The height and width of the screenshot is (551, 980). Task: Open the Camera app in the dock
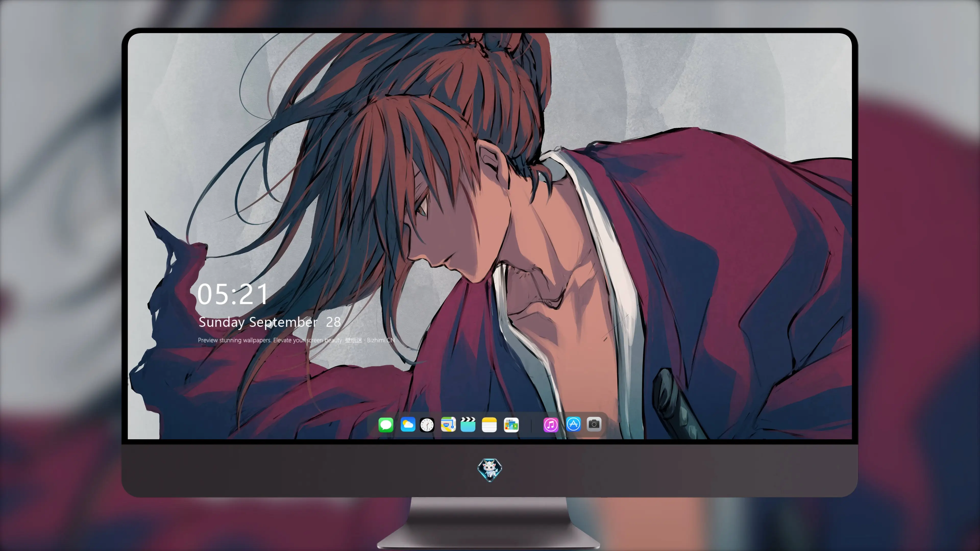click(x=594, y=424)
